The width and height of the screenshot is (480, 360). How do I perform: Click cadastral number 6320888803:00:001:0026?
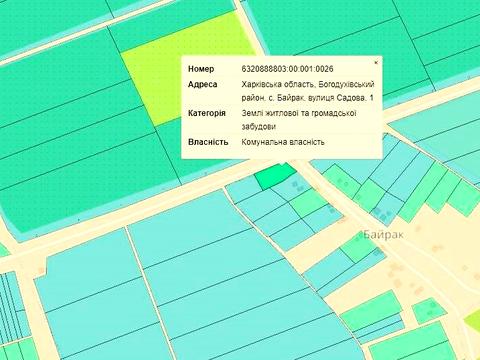point(287,69)
